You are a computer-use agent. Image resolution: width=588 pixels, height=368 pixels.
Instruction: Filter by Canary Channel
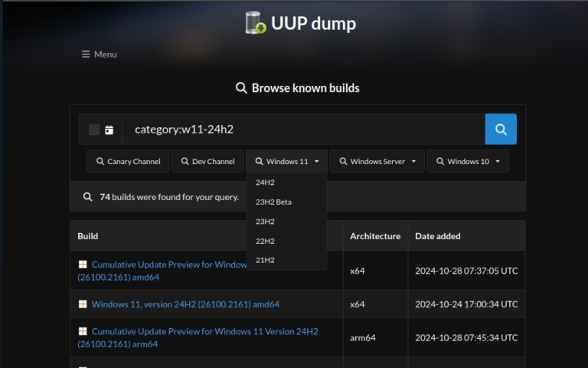pos(129,162)
